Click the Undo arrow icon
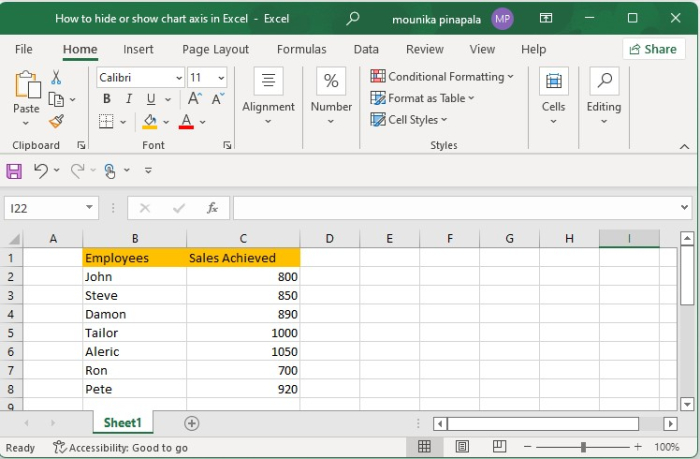This screenshot has width=700, height=459. click(41, 171)
